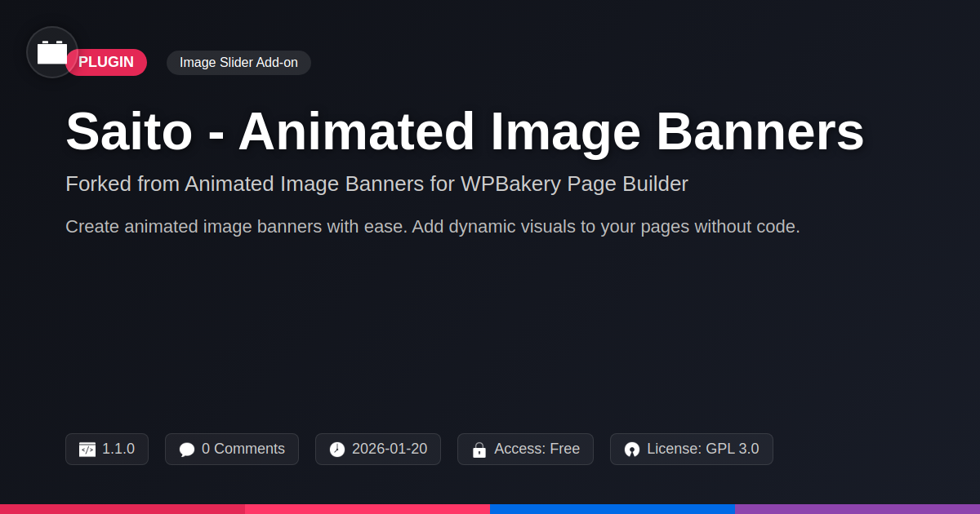Select the Access: Free label
Screen dimensions: 980x514
537,449
